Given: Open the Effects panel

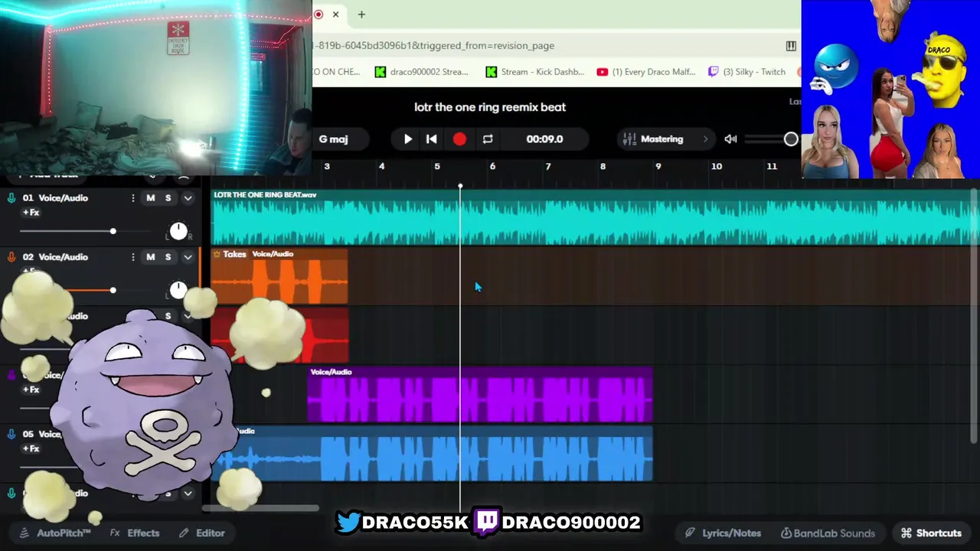Looking at the screenshot, I should (x=135, y=533).
